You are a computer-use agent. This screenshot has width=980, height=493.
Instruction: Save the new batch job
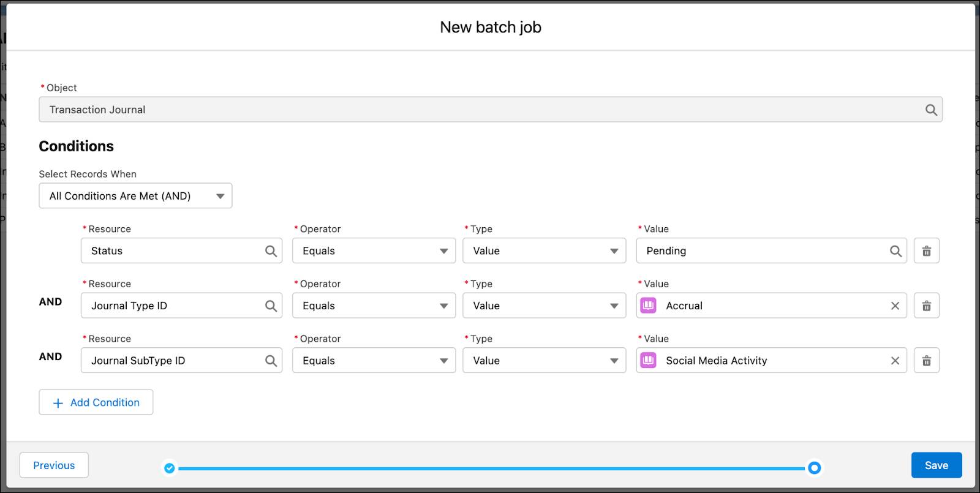pos(936,465)
